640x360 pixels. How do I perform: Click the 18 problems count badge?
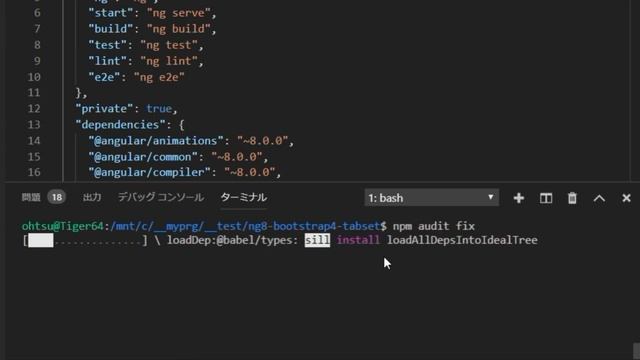[57, 198]
